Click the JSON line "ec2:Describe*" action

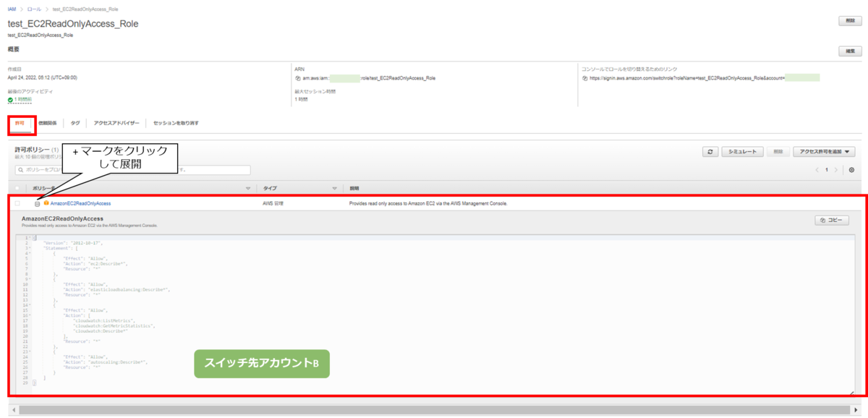point(95,263)
